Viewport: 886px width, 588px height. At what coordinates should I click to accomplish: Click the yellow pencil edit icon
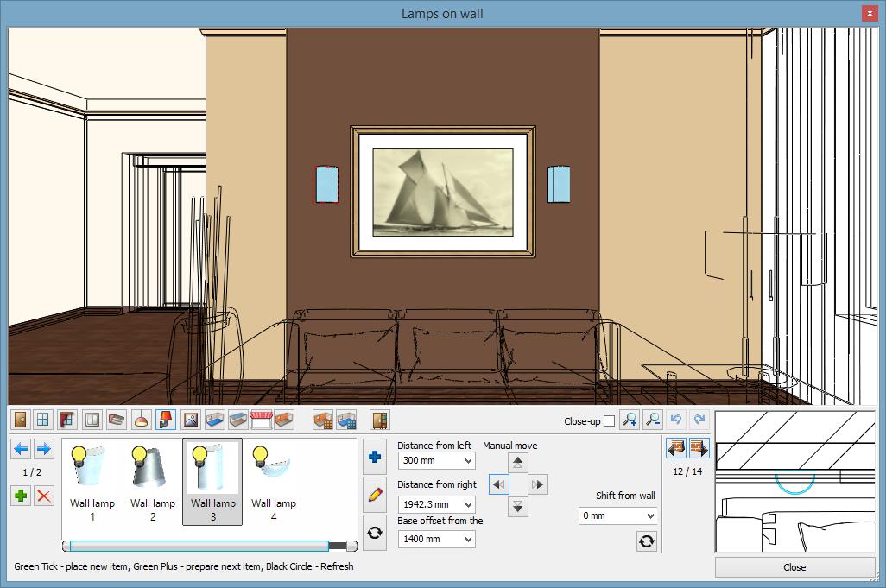(375, 495)
